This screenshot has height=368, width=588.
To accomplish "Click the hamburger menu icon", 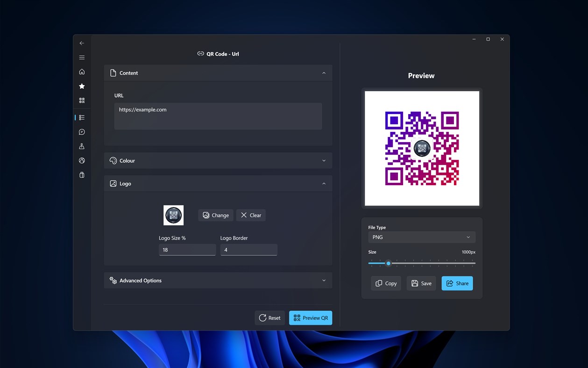I will (x=82, y=57).
